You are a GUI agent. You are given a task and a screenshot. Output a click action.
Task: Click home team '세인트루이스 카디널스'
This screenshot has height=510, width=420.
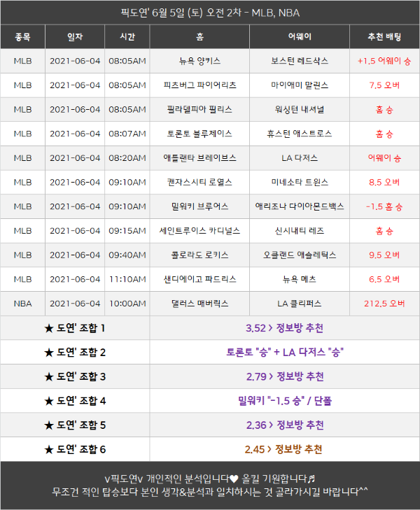[x=199, y=231]
